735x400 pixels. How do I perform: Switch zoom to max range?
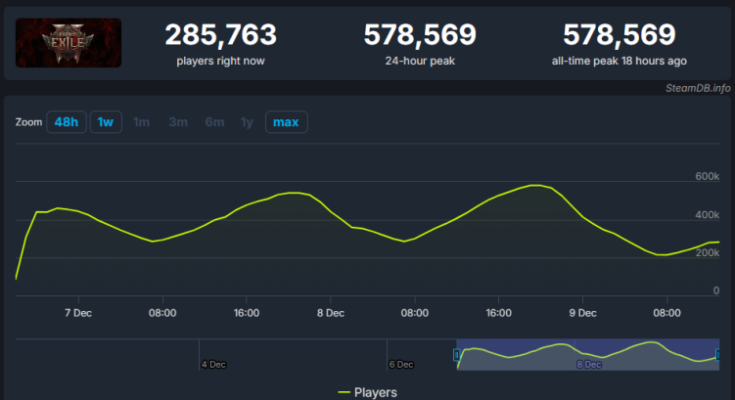(x=286, y=123)
